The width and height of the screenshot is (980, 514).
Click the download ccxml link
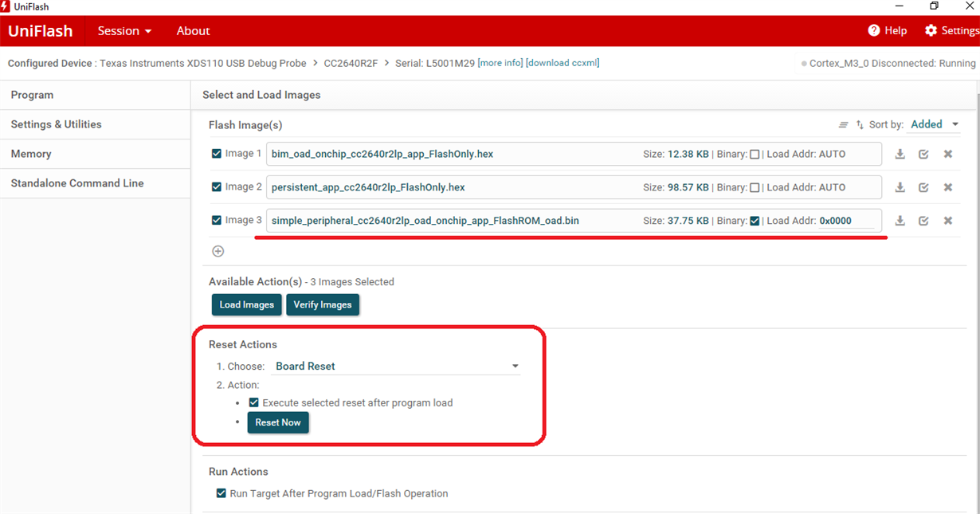[563, 63]
